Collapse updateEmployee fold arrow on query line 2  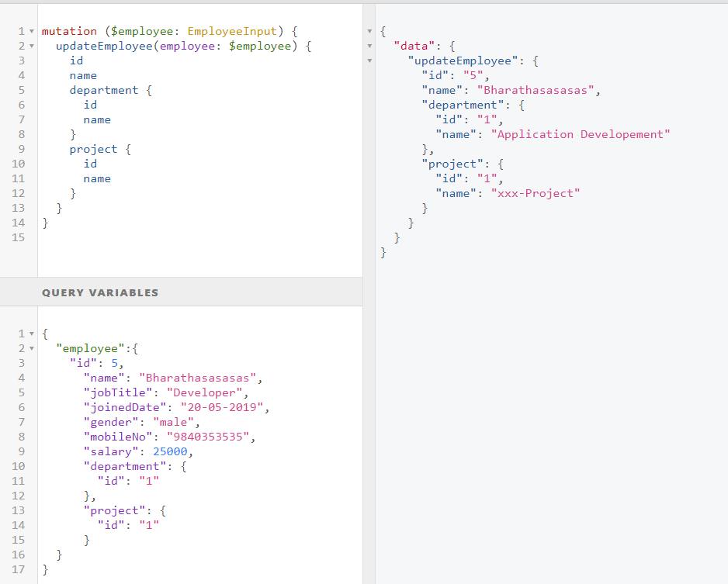tap(32, 47)
